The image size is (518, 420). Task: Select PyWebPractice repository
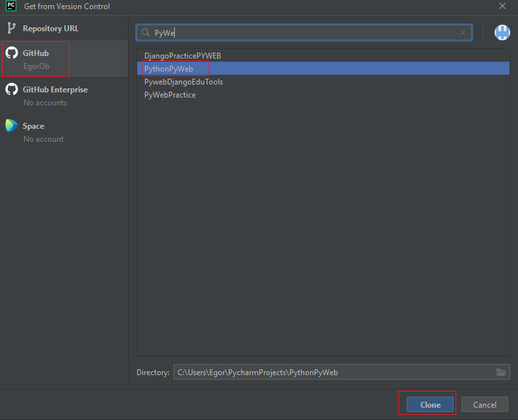click(323, 95)
